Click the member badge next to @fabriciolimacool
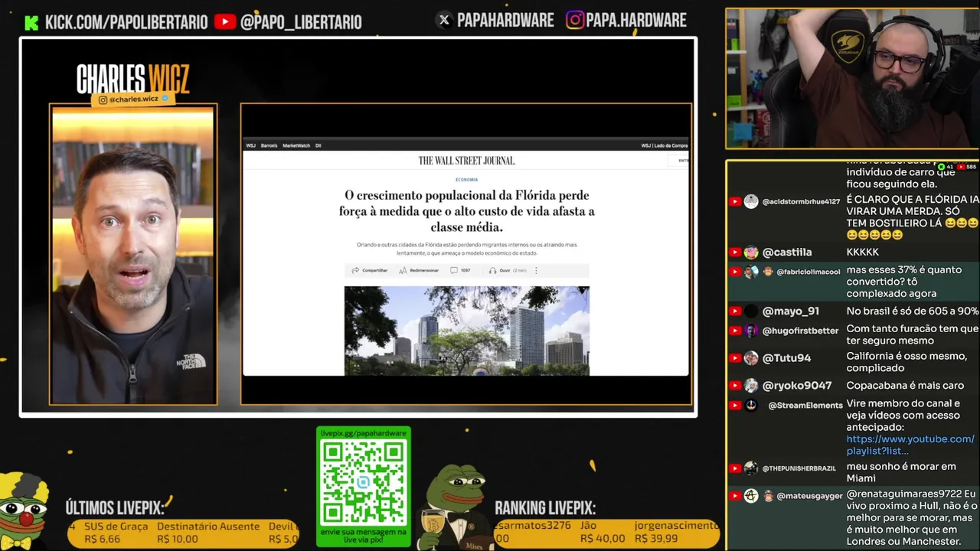 click(x=768, y=272)
